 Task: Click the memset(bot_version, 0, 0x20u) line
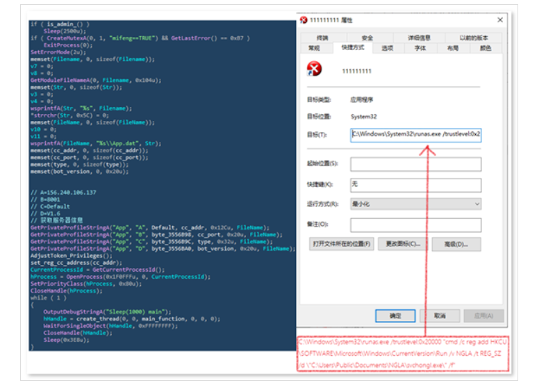click(79, 172)
